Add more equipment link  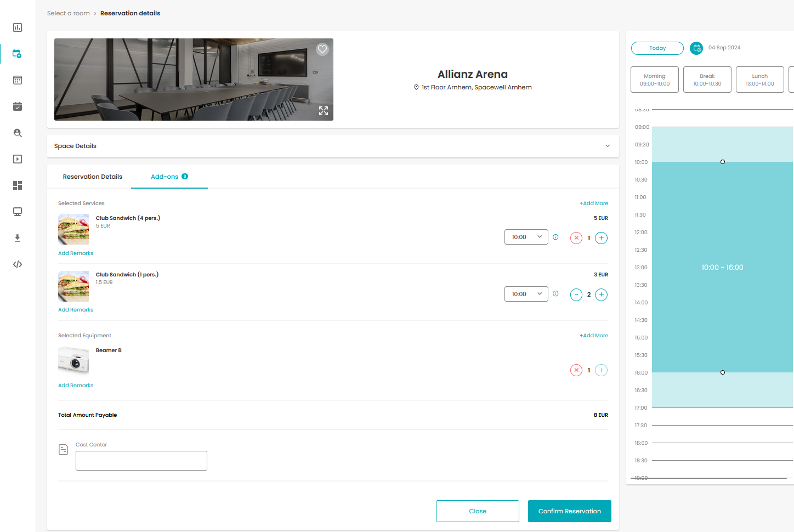tap(594, 336)
